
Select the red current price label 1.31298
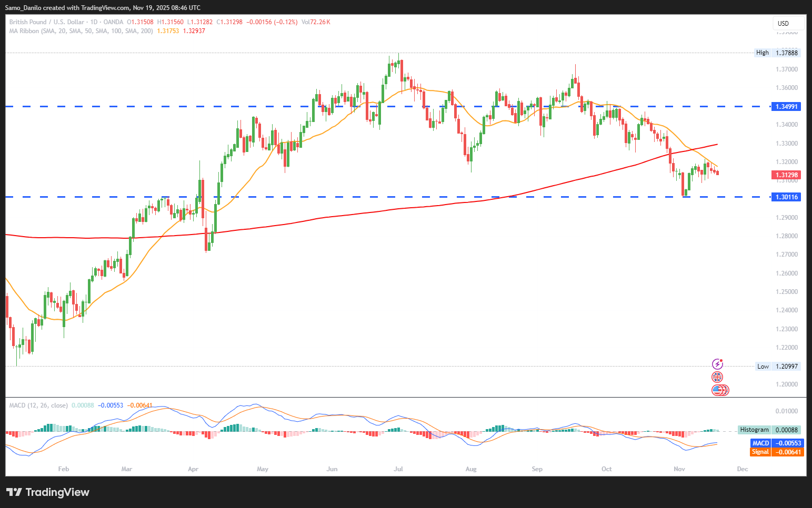click(x=786, y=175)
